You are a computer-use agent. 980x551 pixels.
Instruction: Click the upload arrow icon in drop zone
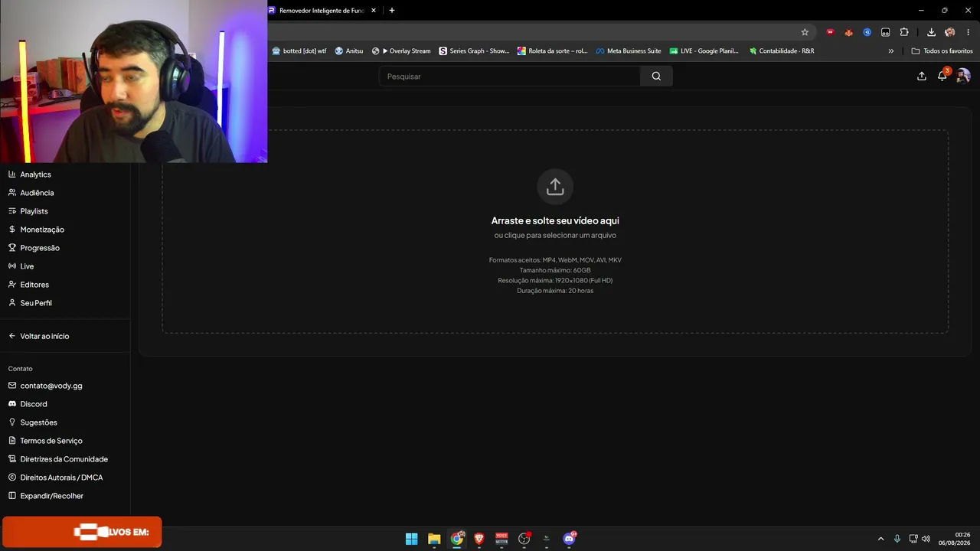point(555,187)
